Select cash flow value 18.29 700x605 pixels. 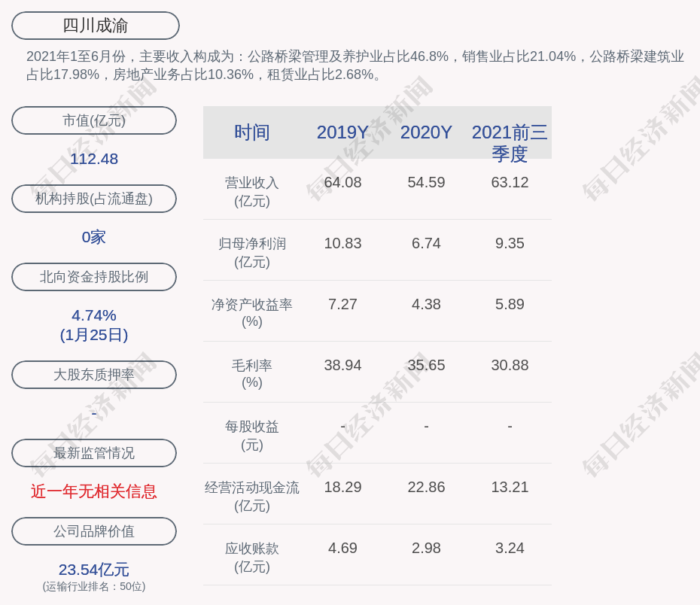pos(342,487)
